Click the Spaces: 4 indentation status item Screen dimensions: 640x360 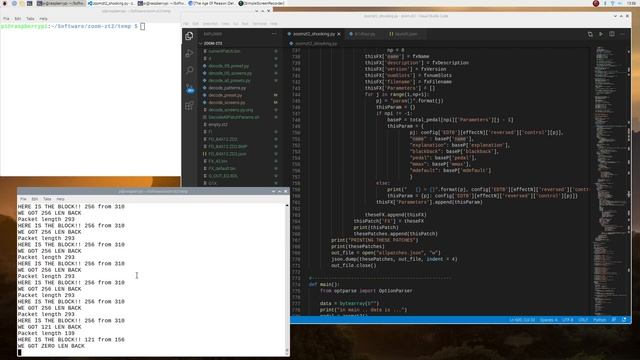click(x=549, y=320)
